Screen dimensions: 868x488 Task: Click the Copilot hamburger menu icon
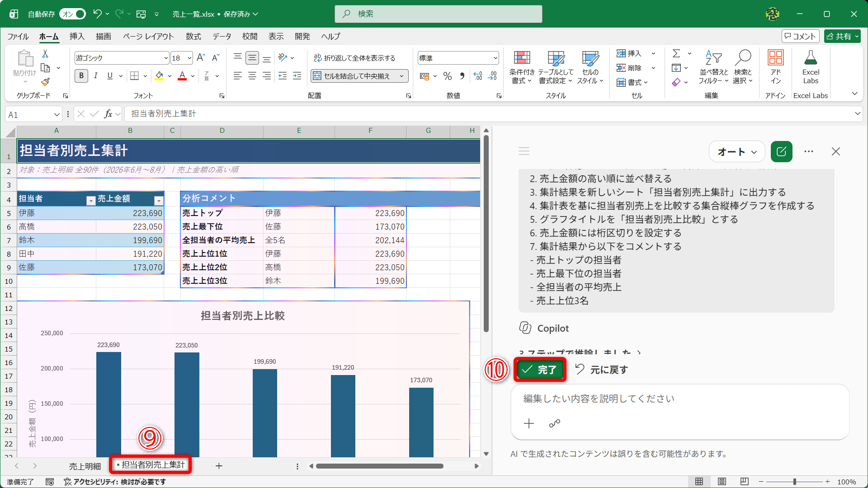point(524,151)
